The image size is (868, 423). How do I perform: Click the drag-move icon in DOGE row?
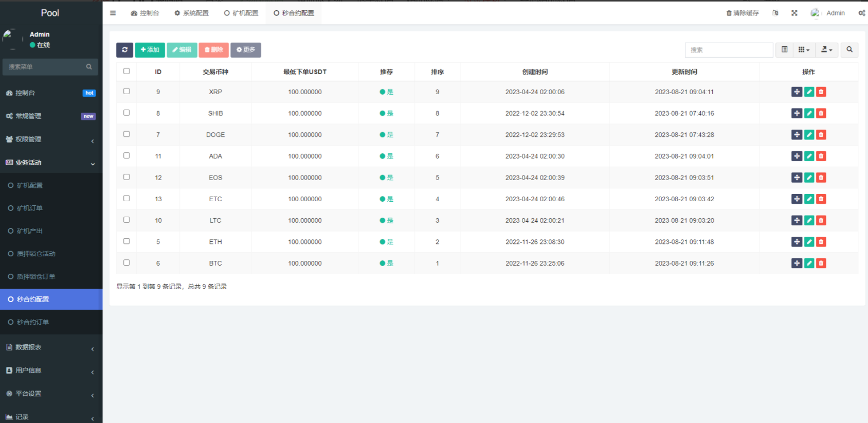797,135
